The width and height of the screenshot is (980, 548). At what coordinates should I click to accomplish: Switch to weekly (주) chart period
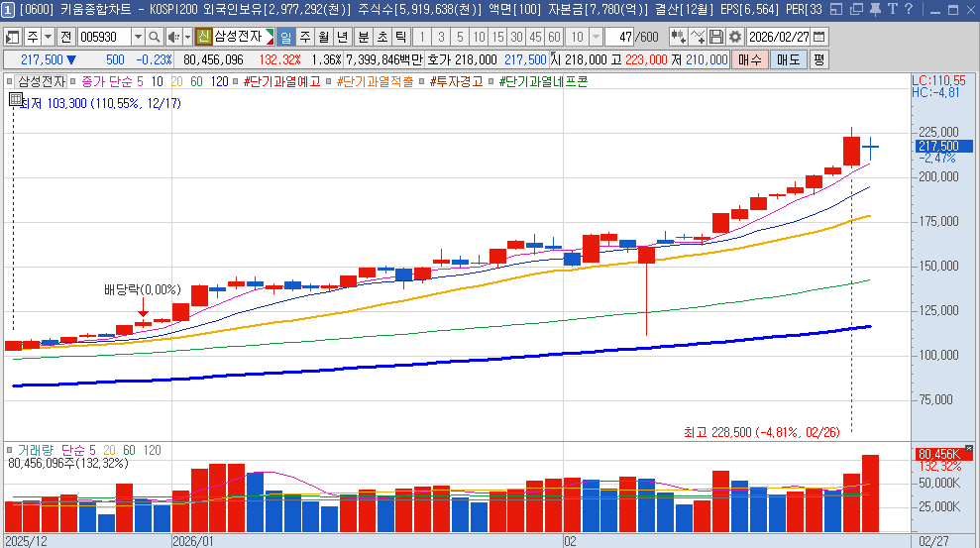coord(304,37)
